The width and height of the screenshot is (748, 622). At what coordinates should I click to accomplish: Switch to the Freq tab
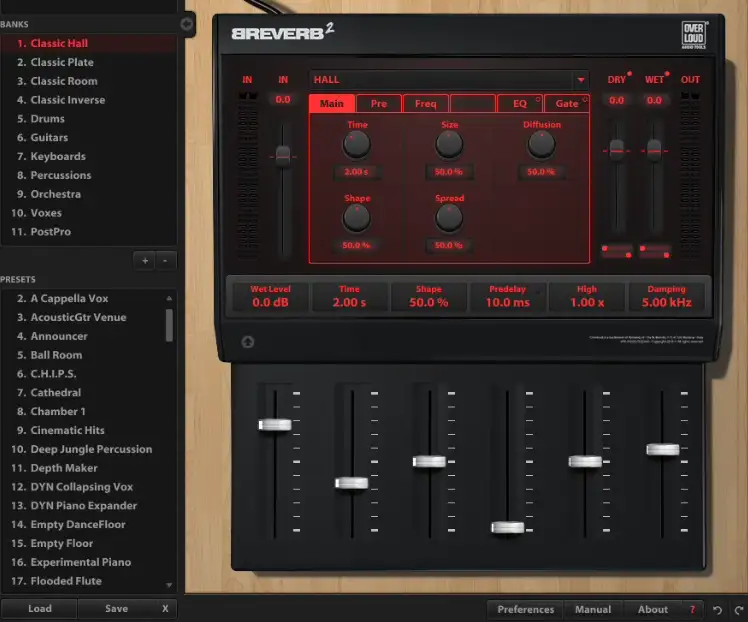click(426, 104)
